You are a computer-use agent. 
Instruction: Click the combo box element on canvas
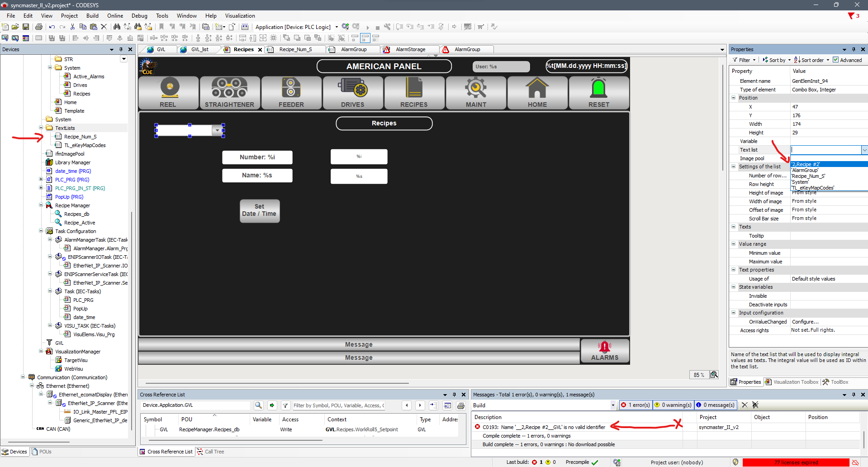(x=190, y=130)
